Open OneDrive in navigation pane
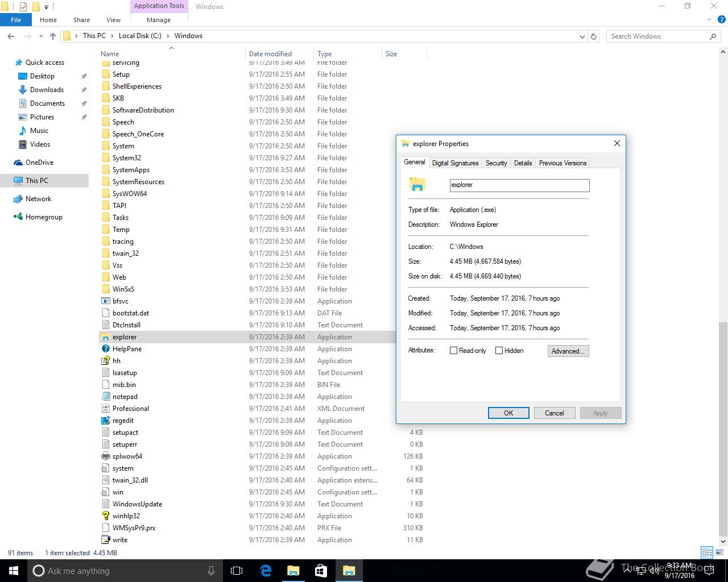This screenshot has height=582, width=728. [39, 163]
